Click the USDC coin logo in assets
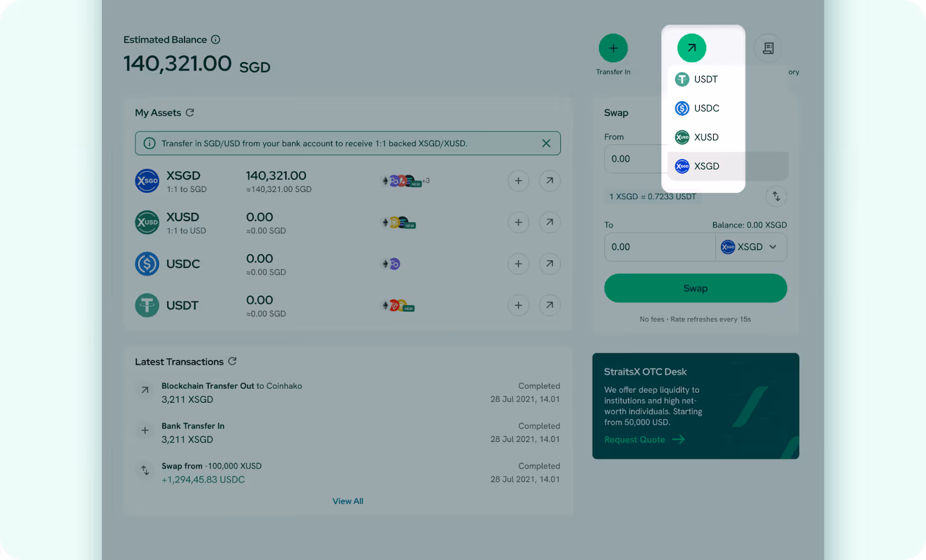This screenshot has height=560, width=926. pos(147,264)
